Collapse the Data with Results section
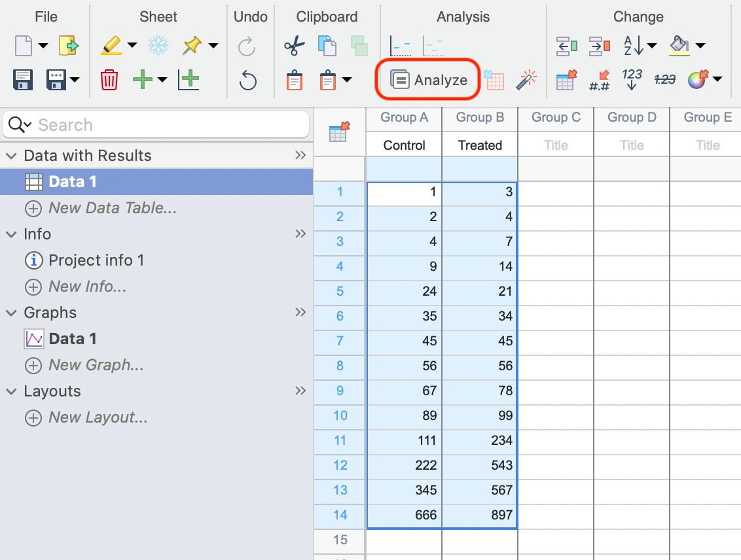Viewport: 741px width, 560px height. (x=11, y=156)
